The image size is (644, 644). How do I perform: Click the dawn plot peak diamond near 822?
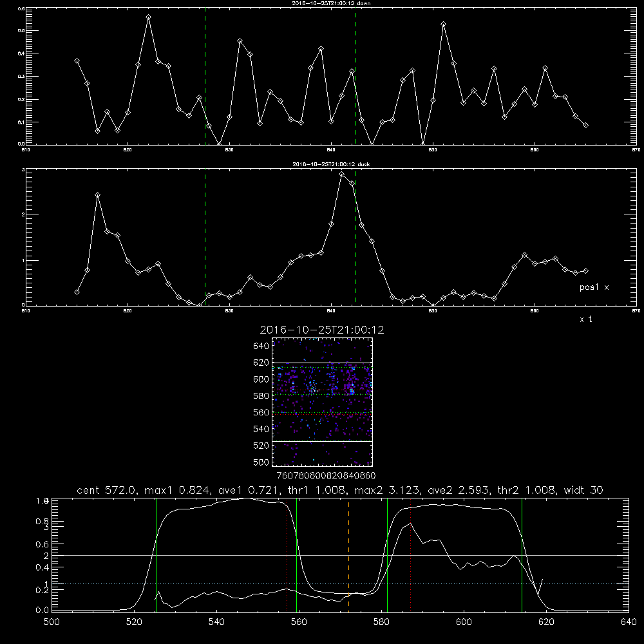pyautogui.click(x=149, y=17)
